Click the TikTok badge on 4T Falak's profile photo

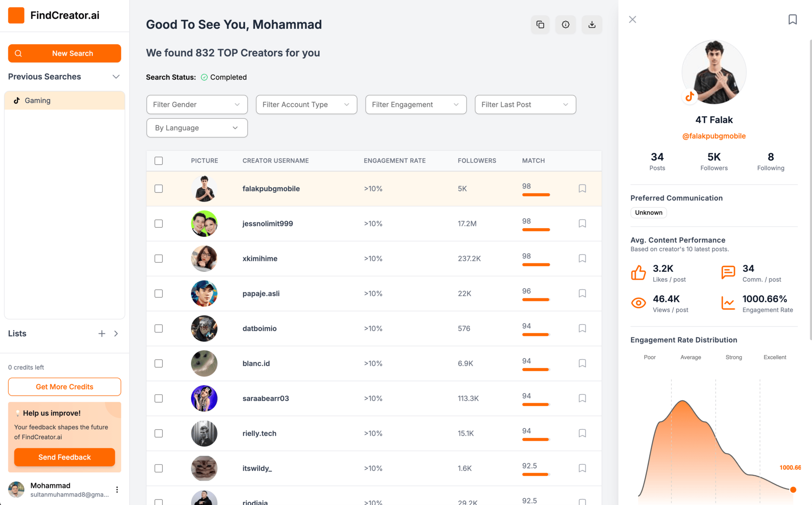click(689, 96)
